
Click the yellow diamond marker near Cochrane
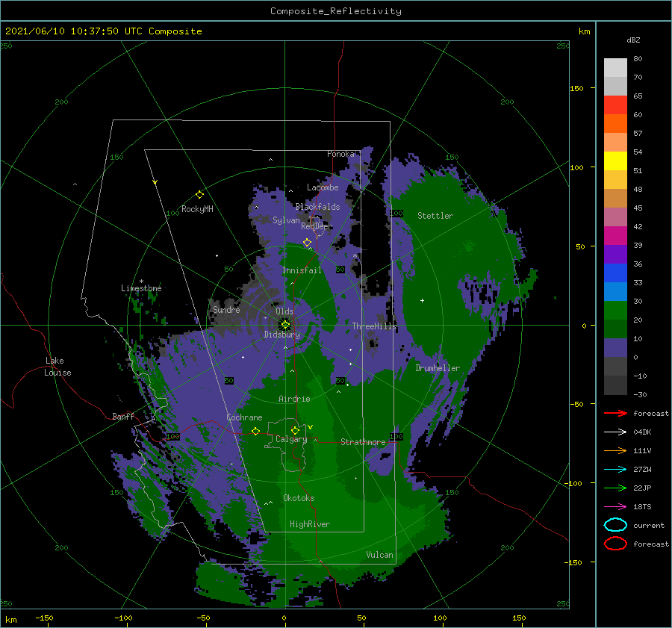pos(255,431)
